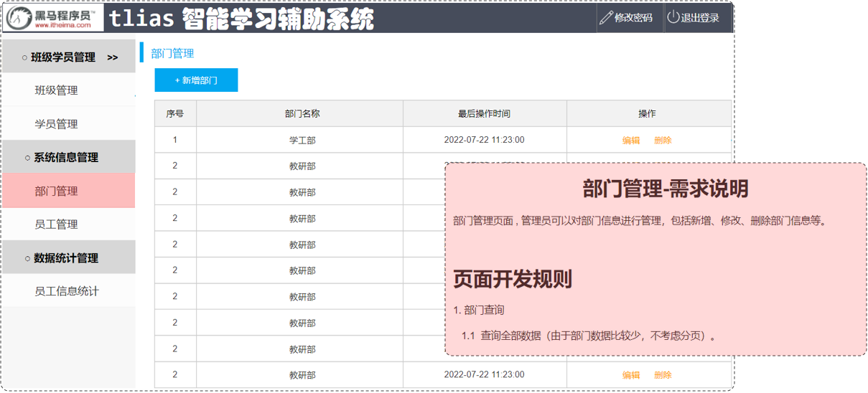Screen dimensions: 868x393
Task: Delete the 学工部 department row
Action: coord(663,141)
